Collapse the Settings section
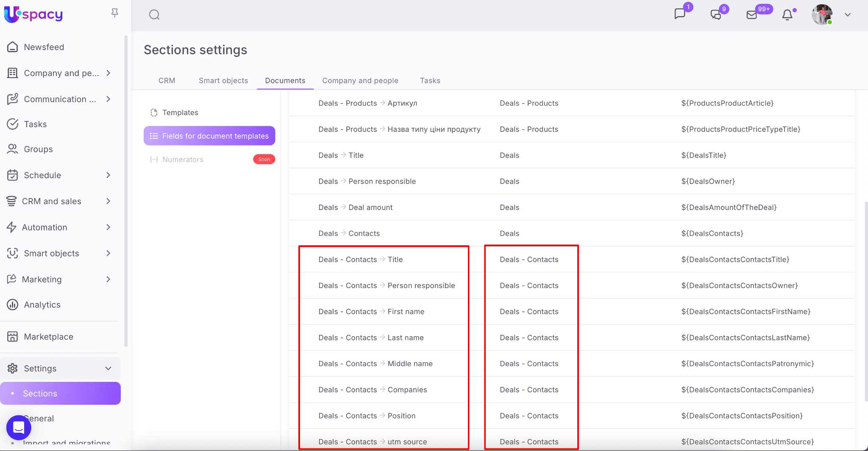 tap(108, 368)
